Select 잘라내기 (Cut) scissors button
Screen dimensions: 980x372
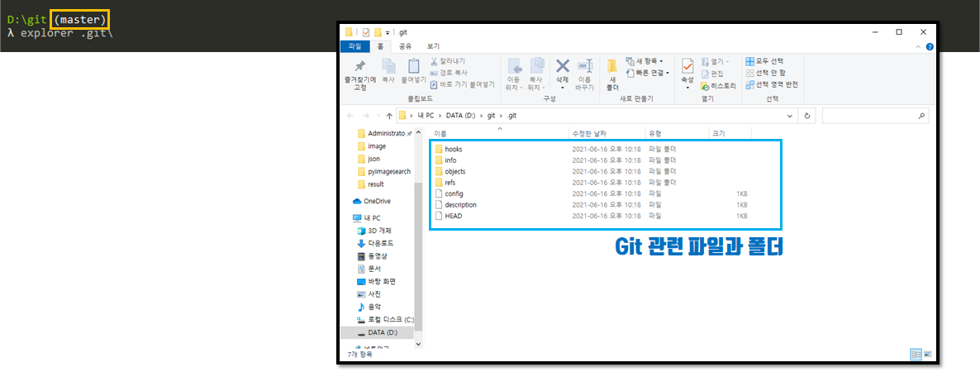(x=448, y=61)
